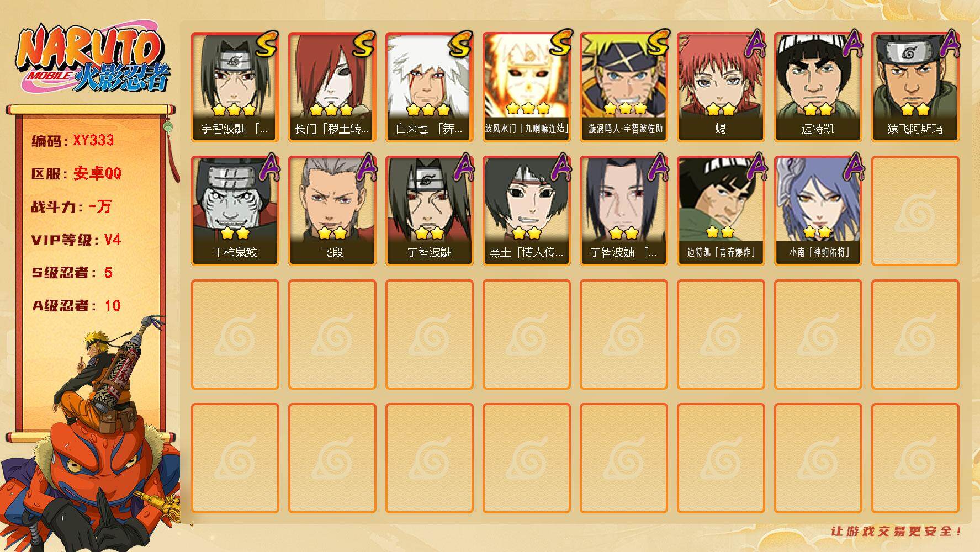Click the A rank badge on 蝎 card
This screenshot has height=552, width=980.
(755, 43)
